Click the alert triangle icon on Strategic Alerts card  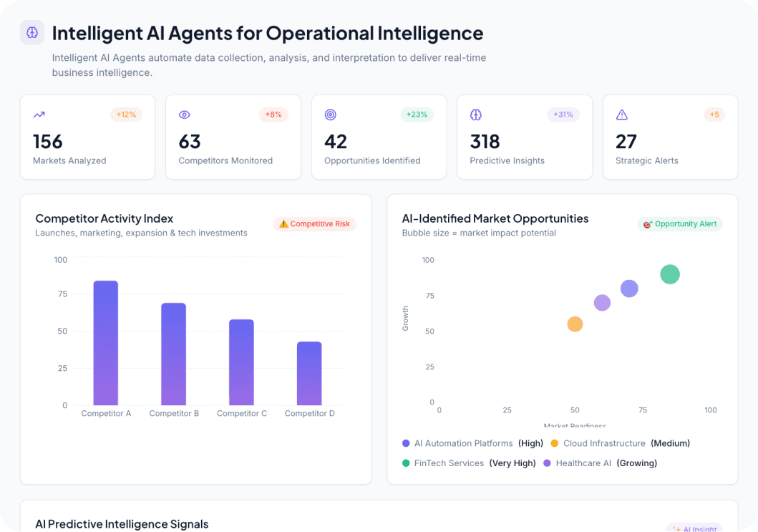[621, 115]
